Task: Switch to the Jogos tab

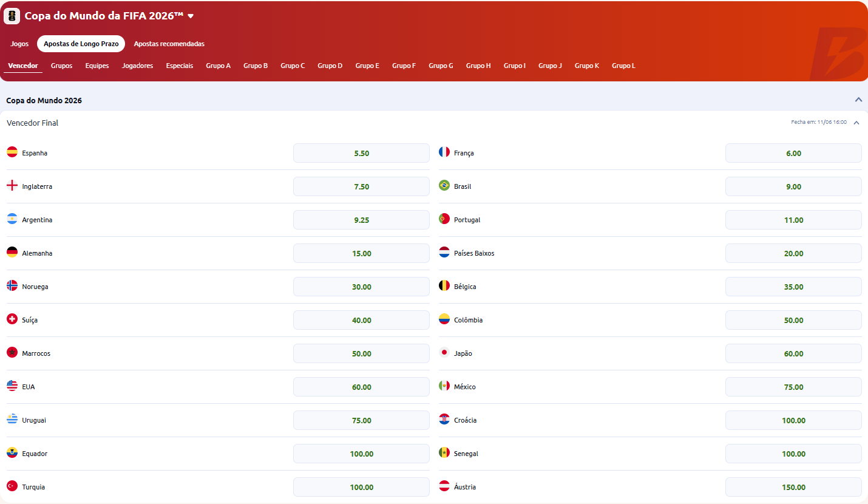Action: point(19,44)
